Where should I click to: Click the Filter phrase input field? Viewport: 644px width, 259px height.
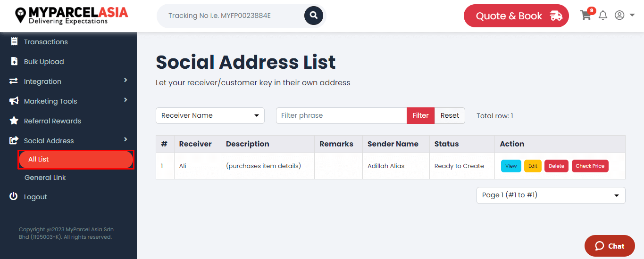(342, 115)
